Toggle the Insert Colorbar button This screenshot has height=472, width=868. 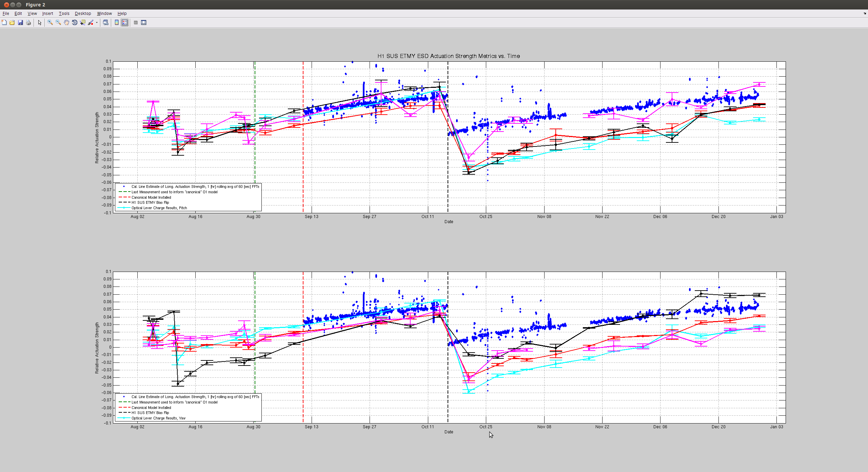click(x=117, y=23)
